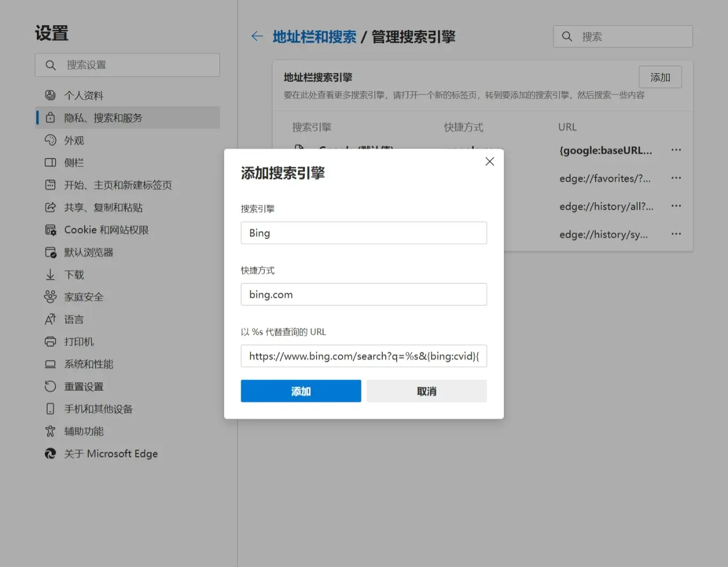Click the 搜索引擎 field containing Bing

[x=364, y=233]
